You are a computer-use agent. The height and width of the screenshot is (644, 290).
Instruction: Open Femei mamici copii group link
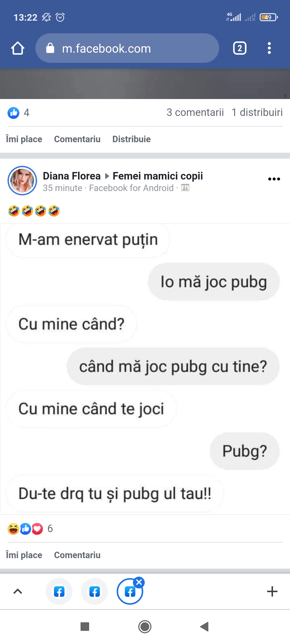click(x=158, y=176)
